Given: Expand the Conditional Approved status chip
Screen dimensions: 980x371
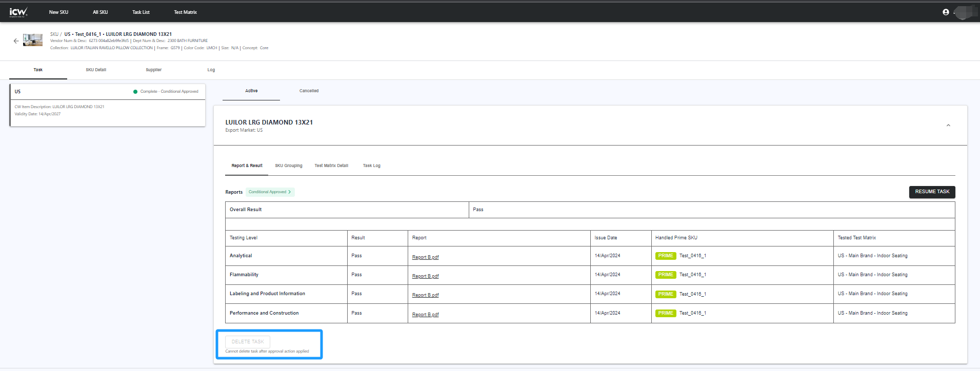Looking at the screenshot, I should pos(270,192).
